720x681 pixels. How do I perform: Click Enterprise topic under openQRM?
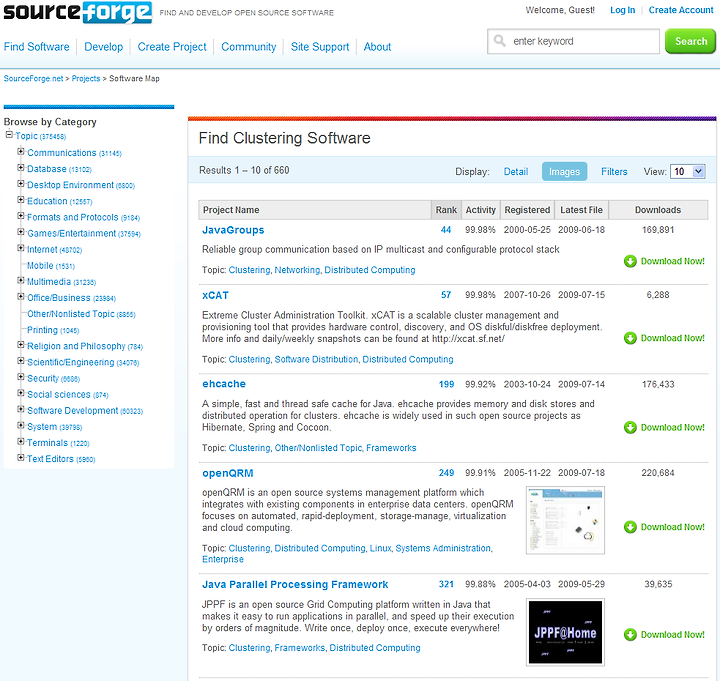point(223,559)
